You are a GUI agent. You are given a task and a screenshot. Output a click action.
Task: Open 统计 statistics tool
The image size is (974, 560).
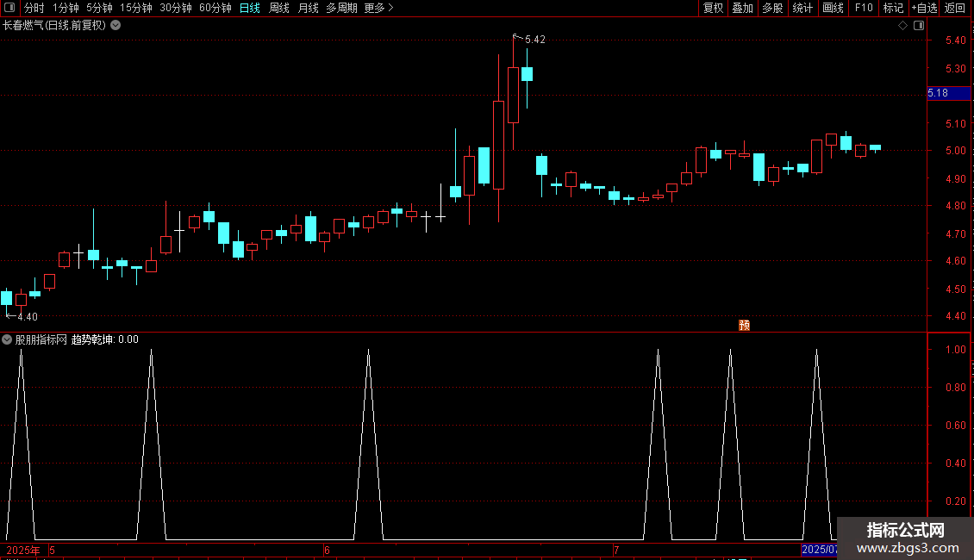click(x=802, y=8)
